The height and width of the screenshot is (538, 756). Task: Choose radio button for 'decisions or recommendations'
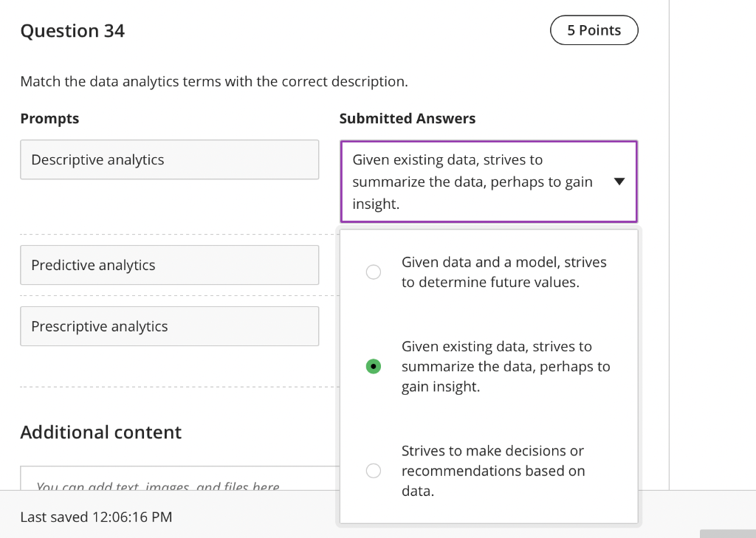(374, 471)
